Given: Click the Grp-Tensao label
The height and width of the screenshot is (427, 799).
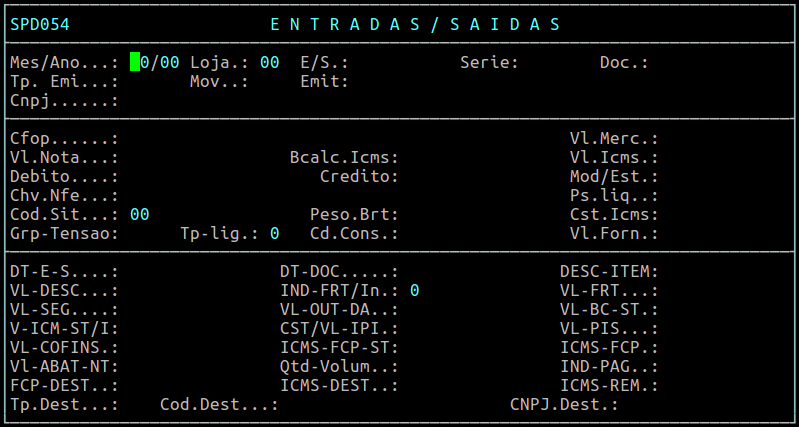Looking at the screenshot, I should coord(64,233).
